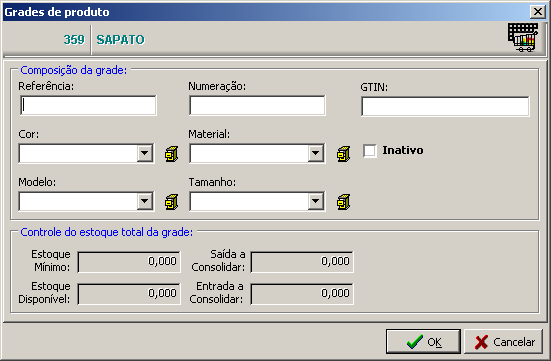This screenshot has height=361, width=551.
Task: Expand the Modelo dropdown
Action: (144, 201)
